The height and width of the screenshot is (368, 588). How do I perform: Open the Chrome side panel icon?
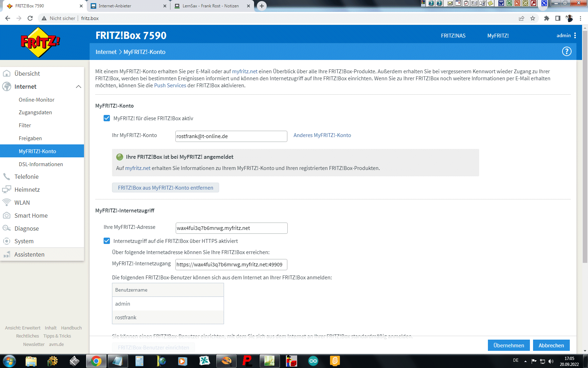[x=558, y=18]
